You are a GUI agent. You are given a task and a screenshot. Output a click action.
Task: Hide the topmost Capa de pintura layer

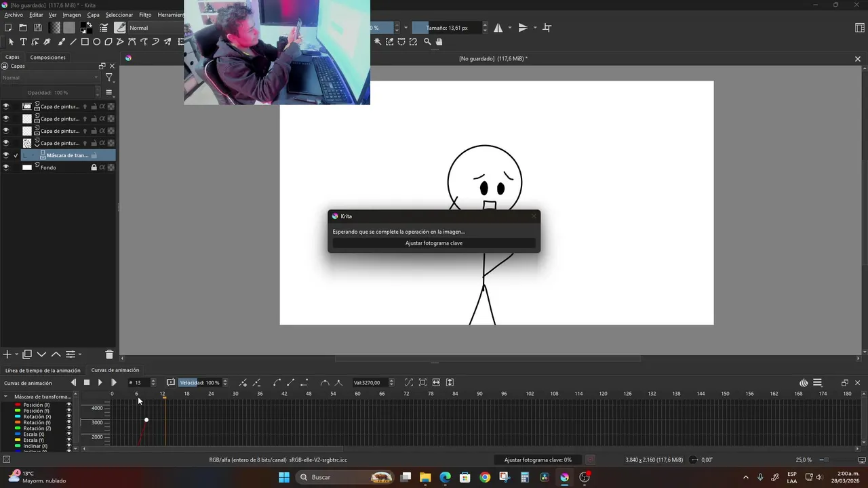pyautogui.click(x=6, y=106)
